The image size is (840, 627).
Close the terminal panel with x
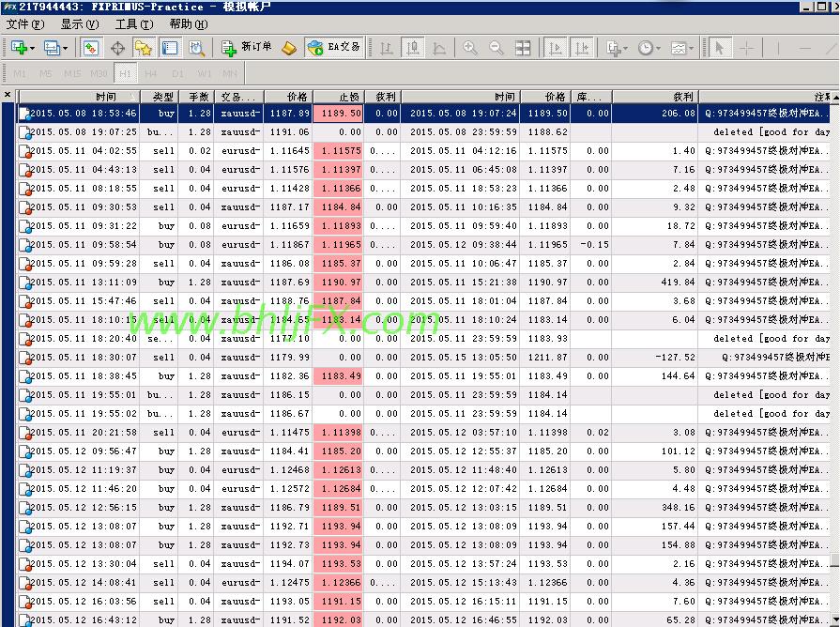click(8, 95)
